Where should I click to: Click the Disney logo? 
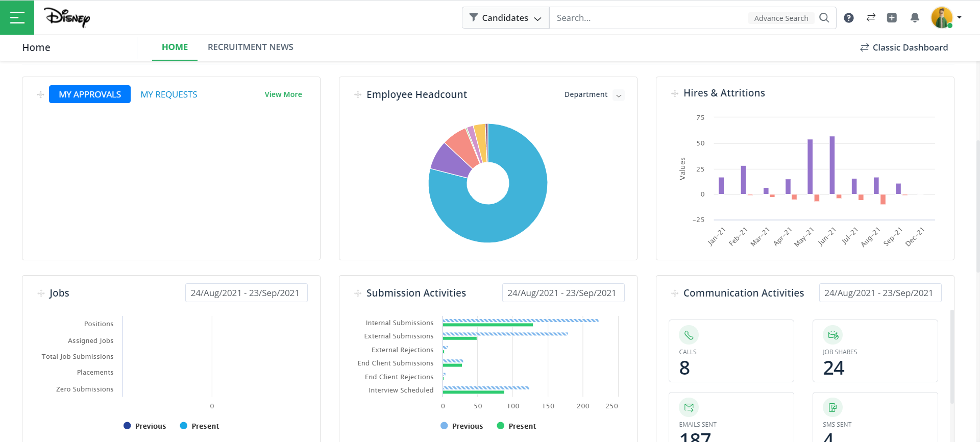(x=67, y=17)
